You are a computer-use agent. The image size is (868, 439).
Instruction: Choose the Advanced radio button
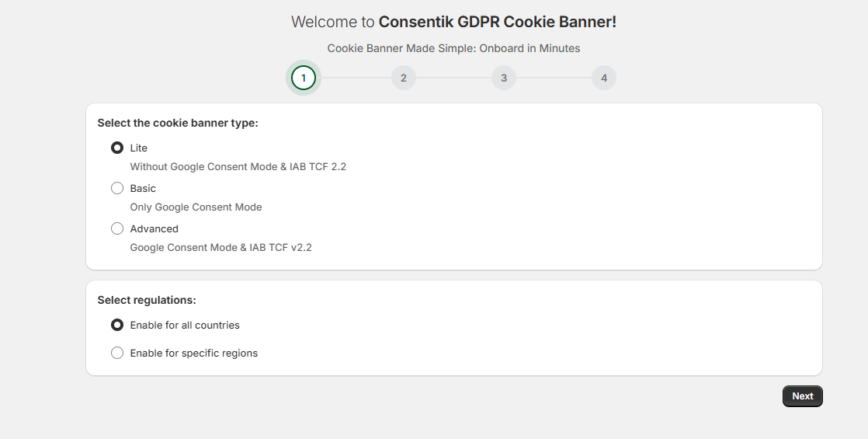(x=117, y=228)
